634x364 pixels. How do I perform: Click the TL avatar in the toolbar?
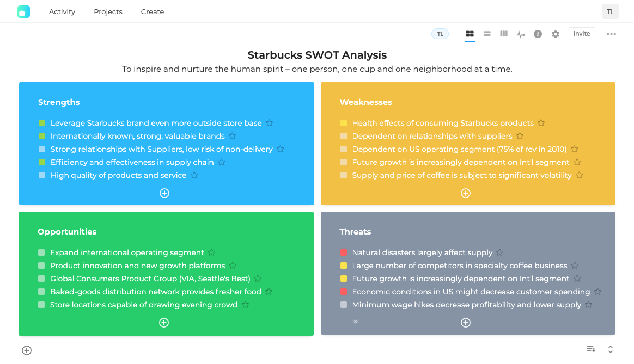tap(440, 33)
